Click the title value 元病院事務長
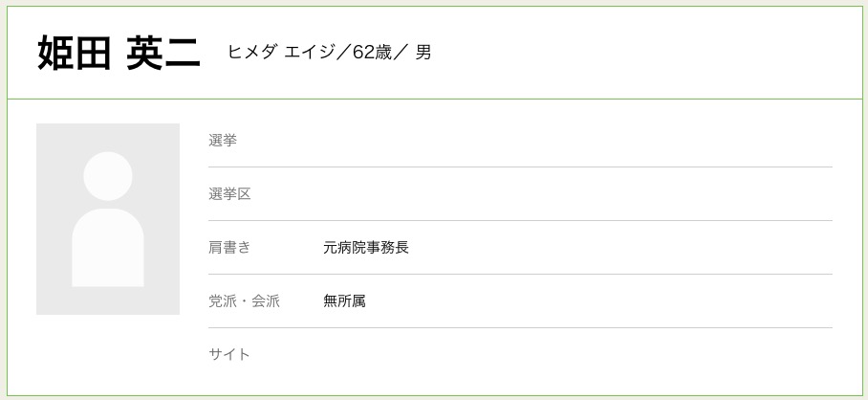This screenshot has height=400, width=868. coord(366,248)
